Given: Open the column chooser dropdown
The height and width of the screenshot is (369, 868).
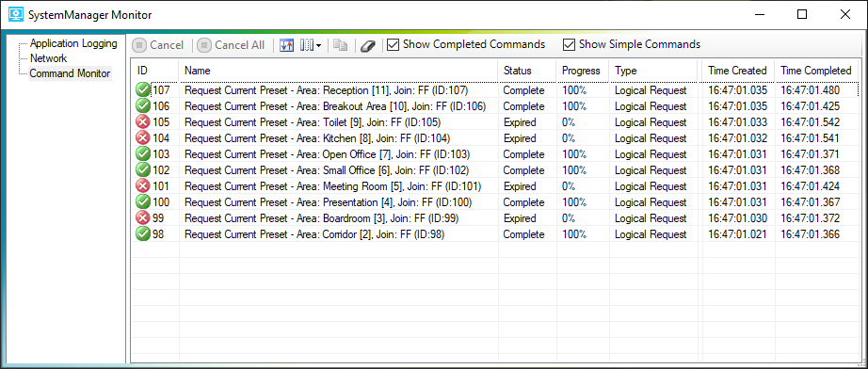Looking at the screenshot, I should (311, 45).
